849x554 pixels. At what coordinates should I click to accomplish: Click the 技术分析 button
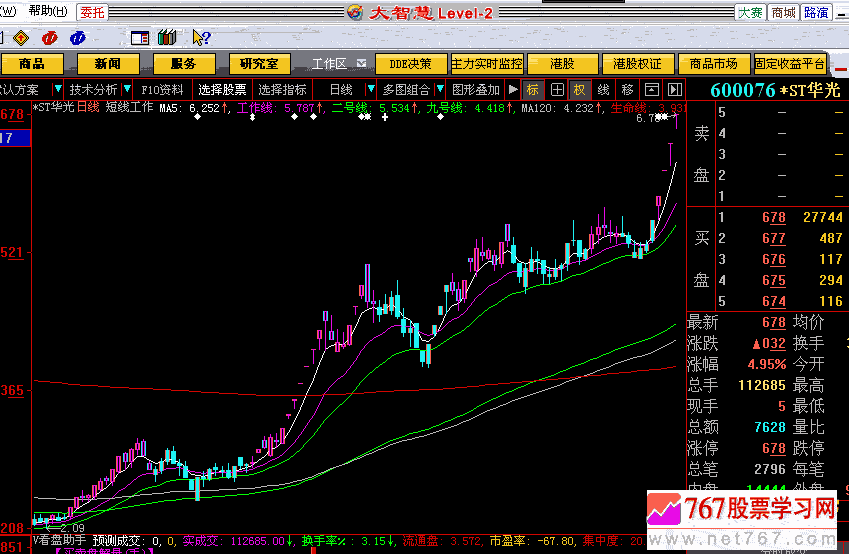93,90
